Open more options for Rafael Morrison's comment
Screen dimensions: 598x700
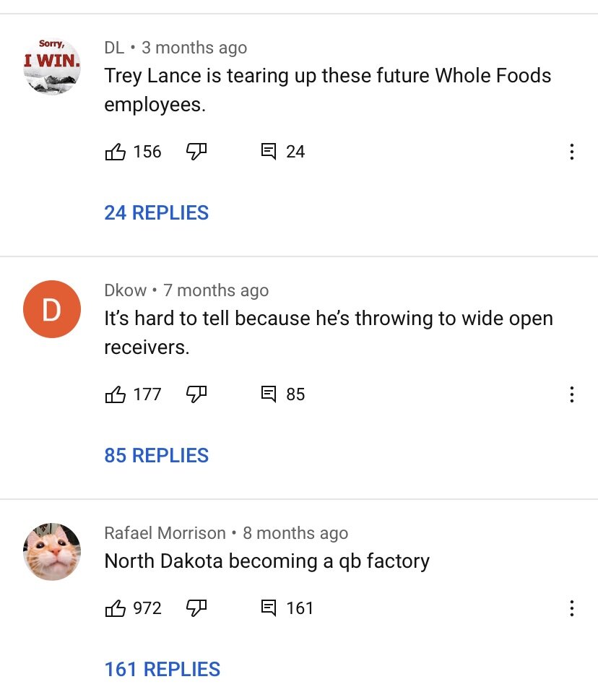[571, 608]
